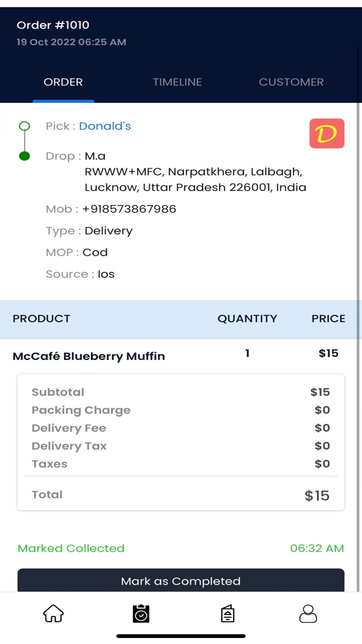Image resolution: width=362 pixels, height=644 pixels.
Task: Click the PRODUCT column header
Action: point(41,319)
